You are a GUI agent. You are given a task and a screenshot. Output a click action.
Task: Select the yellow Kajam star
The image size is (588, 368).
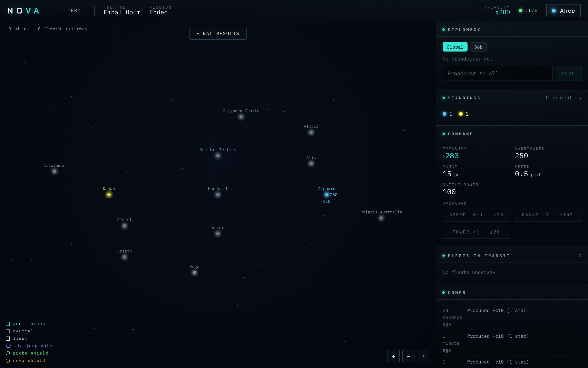point(109,195)
